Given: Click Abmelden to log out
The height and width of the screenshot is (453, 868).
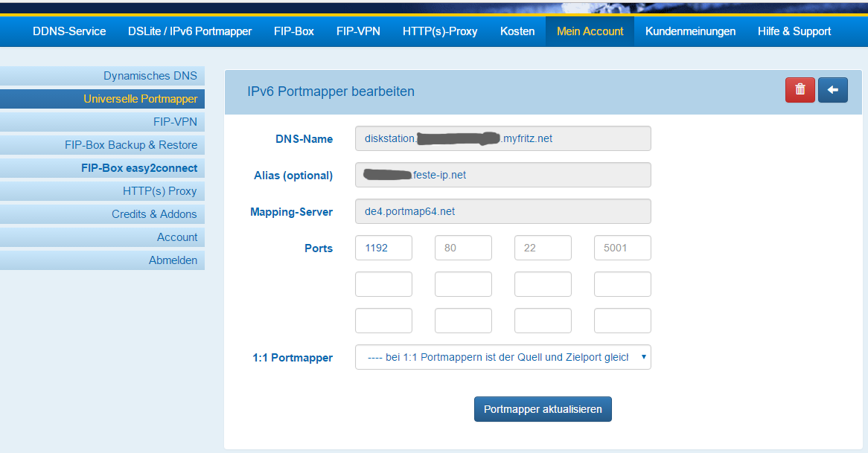Looking at the screenshot, I should [173, 260].
